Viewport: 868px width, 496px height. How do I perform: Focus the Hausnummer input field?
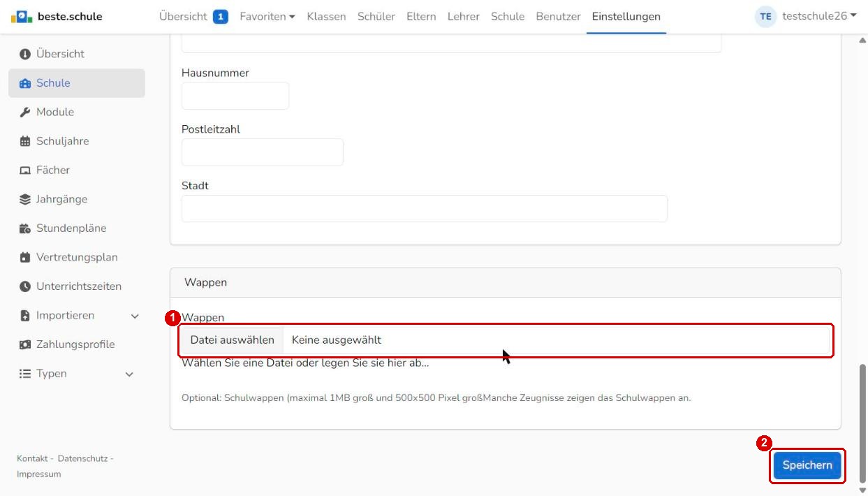(x=235, y=96)
